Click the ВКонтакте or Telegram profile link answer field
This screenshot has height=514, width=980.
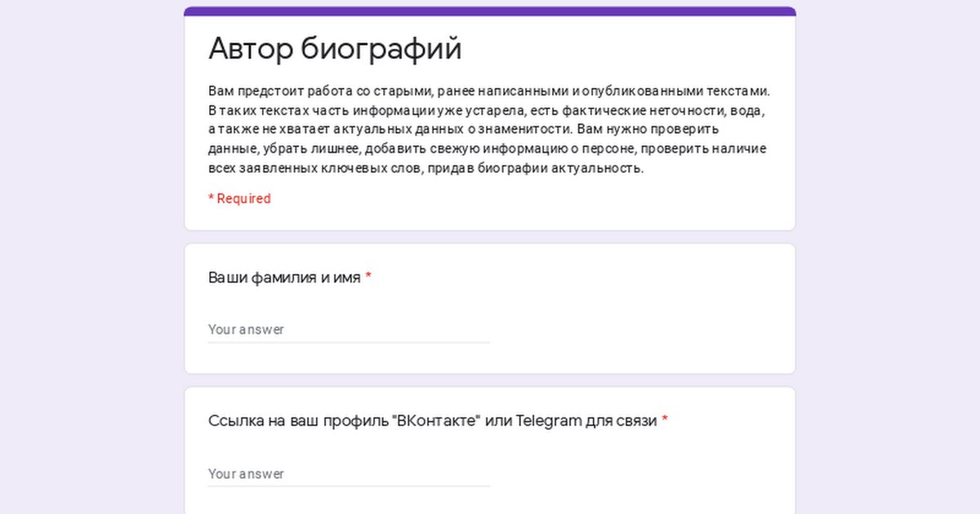(349, 474)
